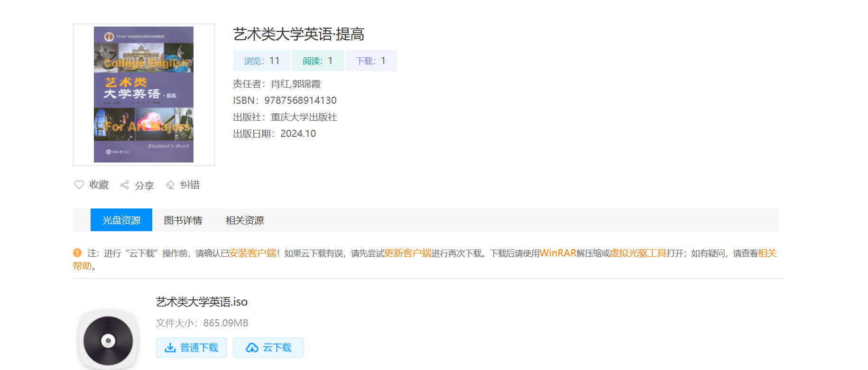
Task: Click the orange warning notice icon
Action: 77,253
